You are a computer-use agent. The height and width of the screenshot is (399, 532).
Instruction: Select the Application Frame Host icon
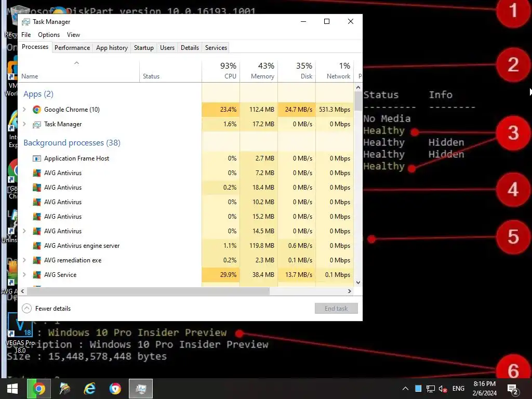coord(37,158)
